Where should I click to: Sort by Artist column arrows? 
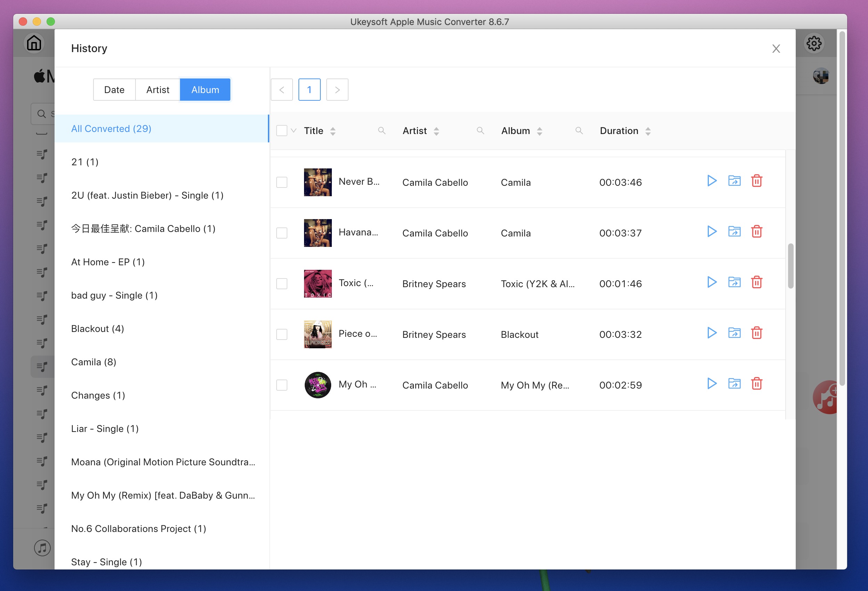(436, 131)
